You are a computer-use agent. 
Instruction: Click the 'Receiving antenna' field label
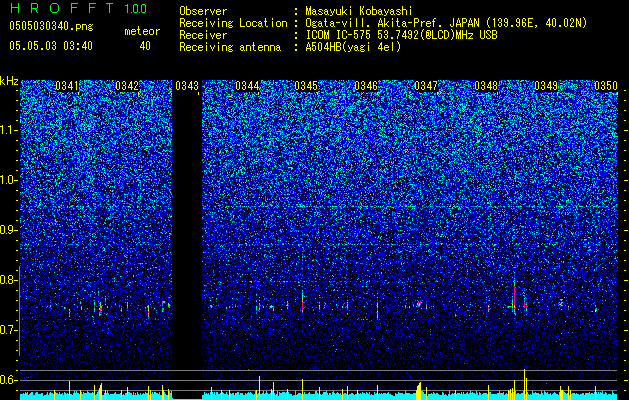[230, 47]
